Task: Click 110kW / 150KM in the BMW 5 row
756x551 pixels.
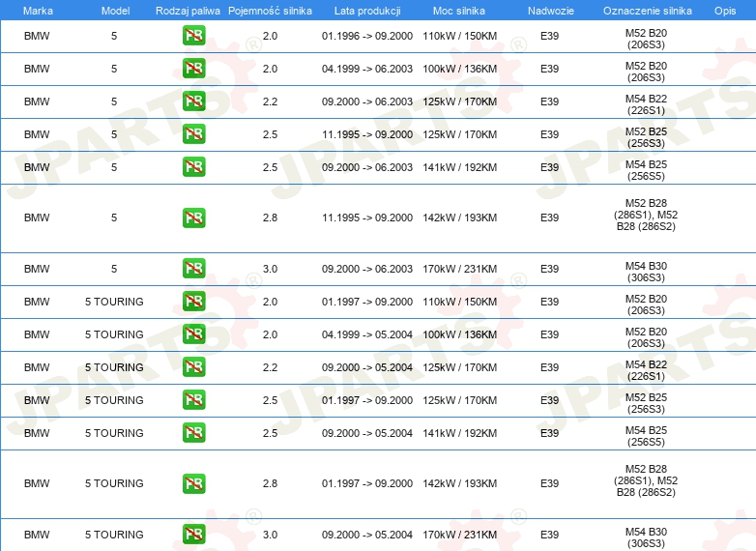Action: click(x=459, y=36)
